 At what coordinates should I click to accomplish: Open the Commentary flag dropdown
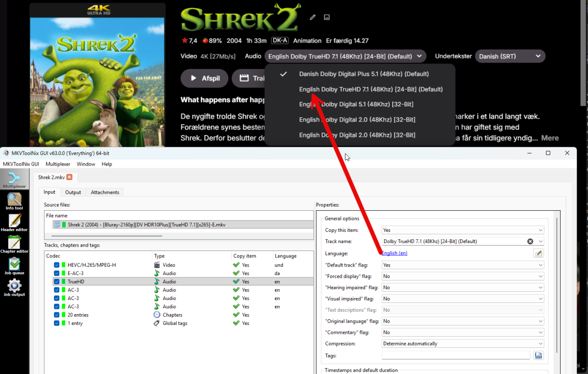point(463,333)
